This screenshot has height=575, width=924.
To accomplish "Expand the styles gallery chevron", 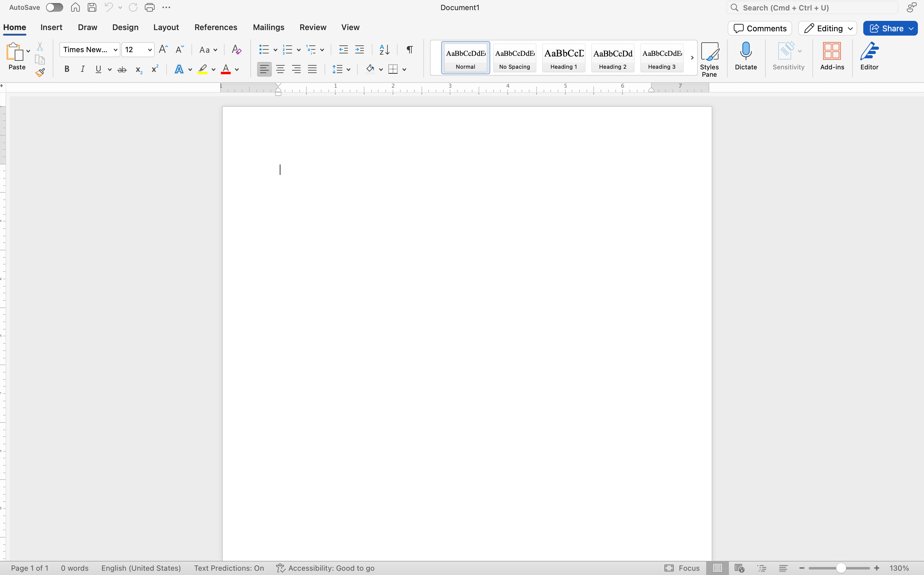I will [x=692, y=58].
